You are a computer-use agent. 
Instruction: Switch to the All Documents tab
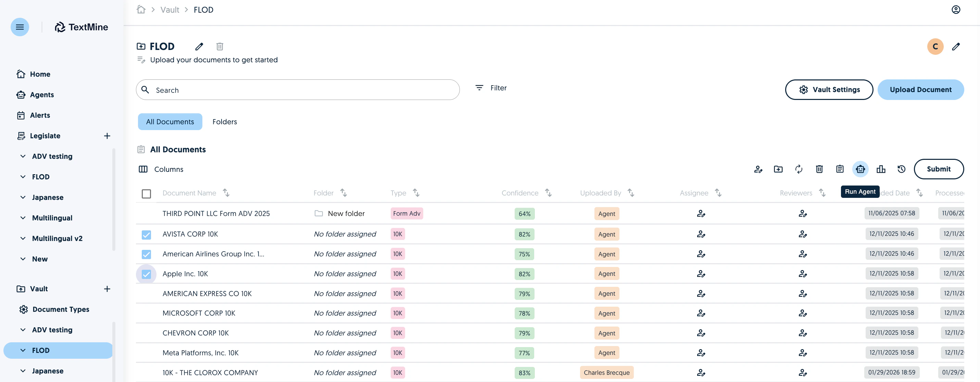[170, 122]
